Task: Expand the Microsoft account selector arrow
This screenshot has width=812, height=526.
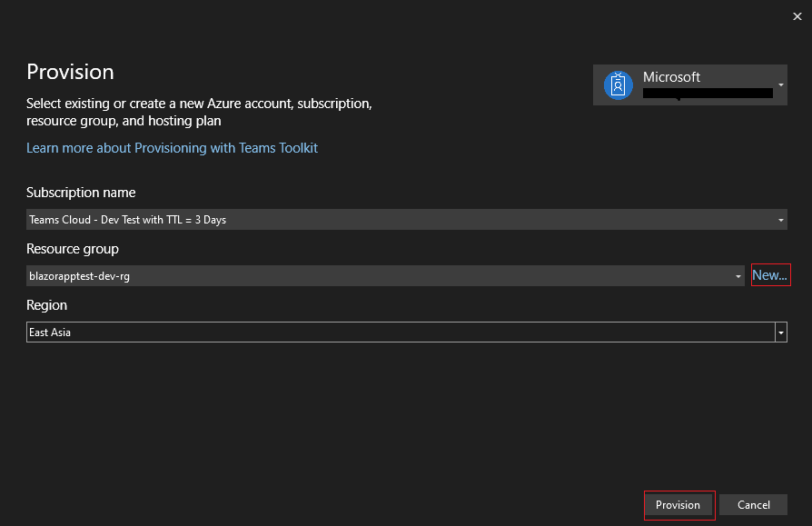Action: pyautogui.click(x=780, y=84)
